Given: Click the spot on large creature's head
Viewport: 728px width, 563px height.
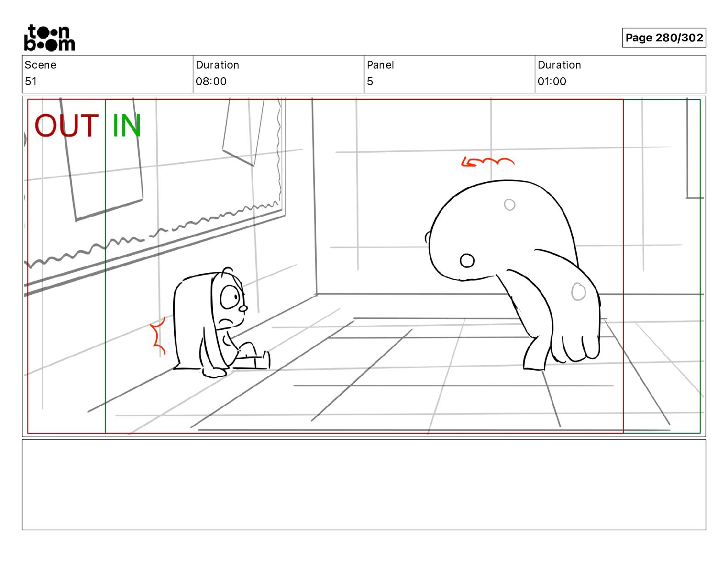Looking at the screenshot, I should (x=510, y=205).
